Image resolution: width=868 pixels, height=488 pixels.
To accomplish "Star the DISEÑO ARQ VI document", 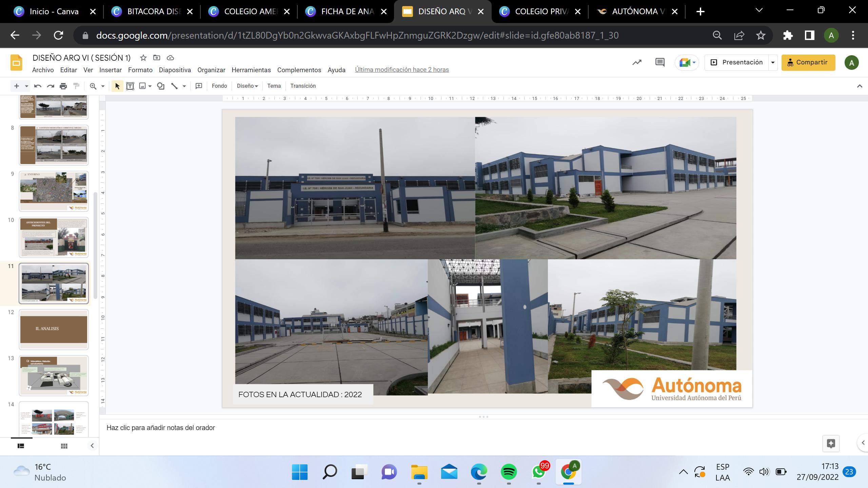I will (143, 58).
